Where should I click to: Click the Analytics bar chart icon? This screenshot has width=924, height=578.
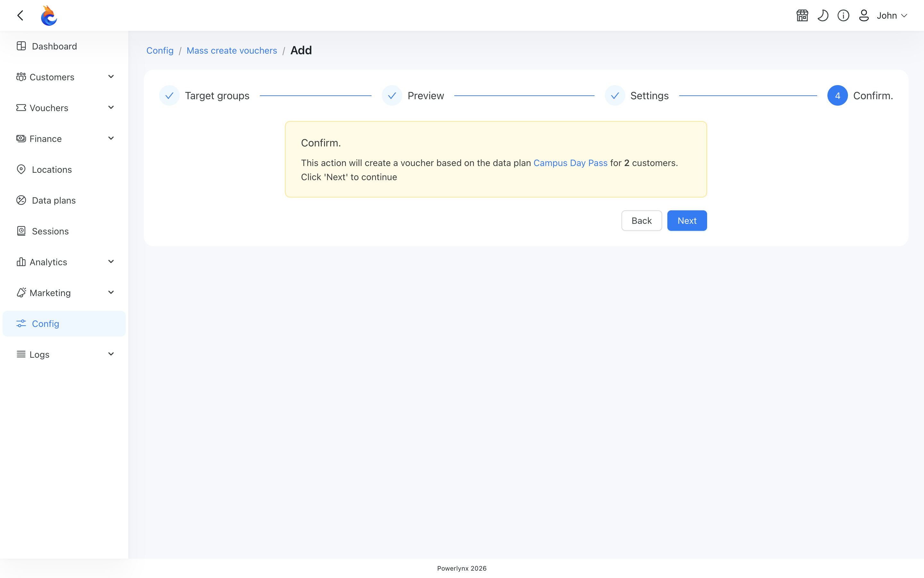tap(21, 262)
